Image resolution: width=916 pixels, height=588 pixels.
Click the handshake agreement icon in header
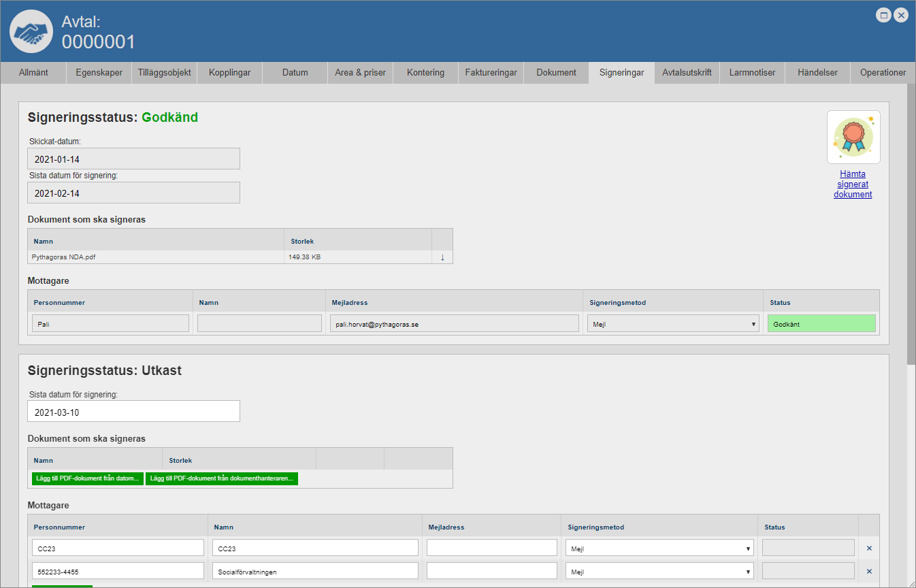pos(31,32)
